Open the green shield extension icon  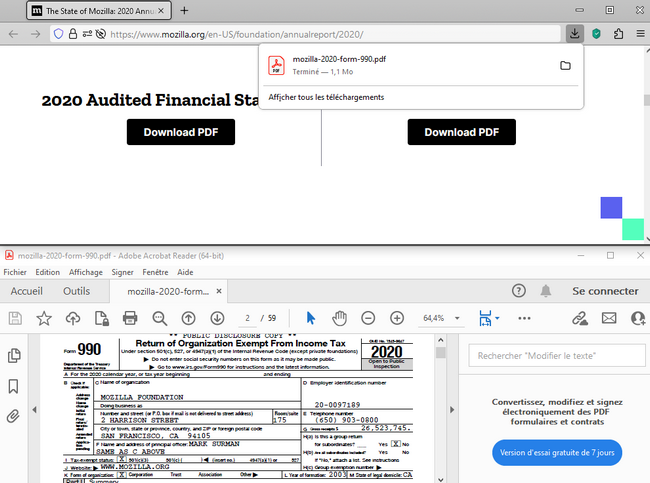pos(596,34)
